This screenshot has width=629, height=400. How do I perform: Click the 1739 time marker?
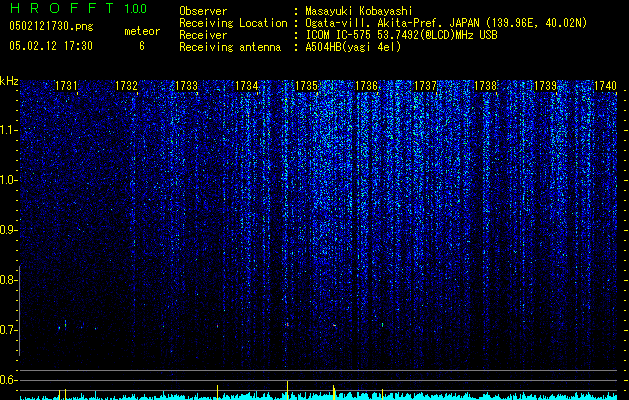tap(546, 86)
